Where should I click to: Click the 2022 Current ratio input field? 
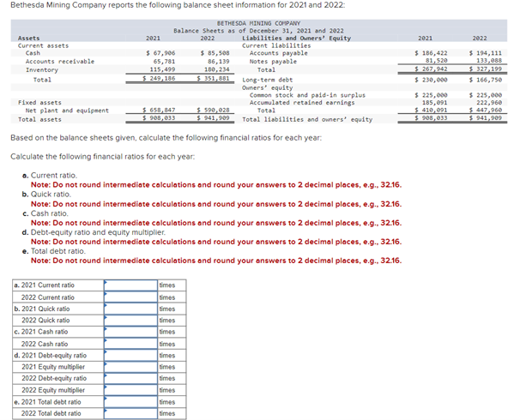click(x=130, y=297)
